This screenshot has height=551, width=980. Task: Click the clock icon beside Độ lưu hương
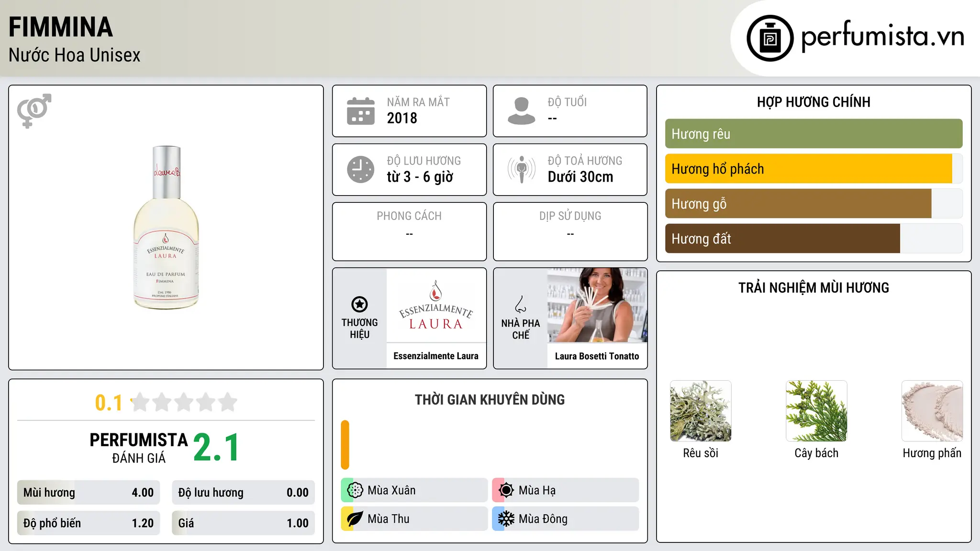[x=361, y=169]
